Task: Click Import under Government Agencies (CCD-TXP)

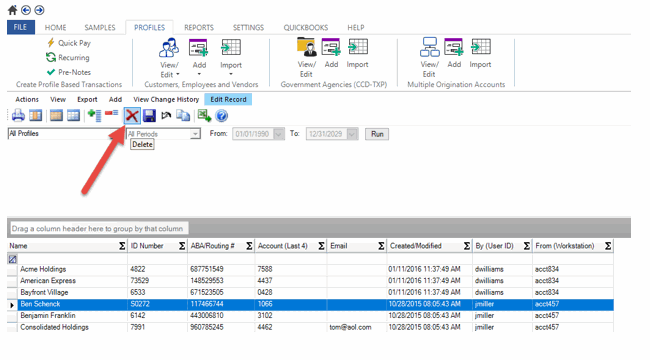Action: click(357, 53)
